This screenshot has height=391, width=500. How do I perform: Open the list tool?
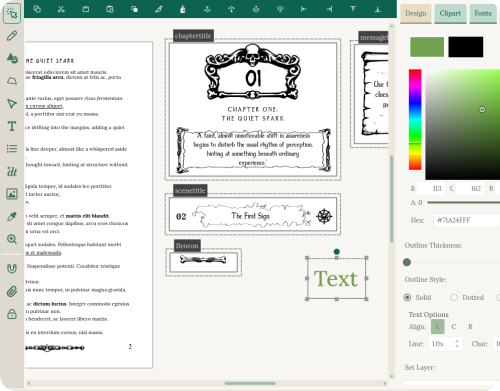(12, 149)
